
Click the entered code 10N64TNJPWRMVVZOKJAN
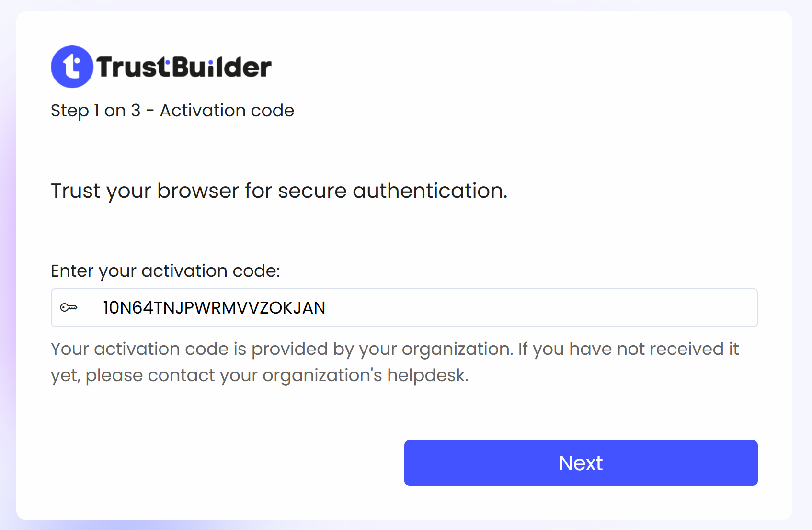click(x=214, y=307)
